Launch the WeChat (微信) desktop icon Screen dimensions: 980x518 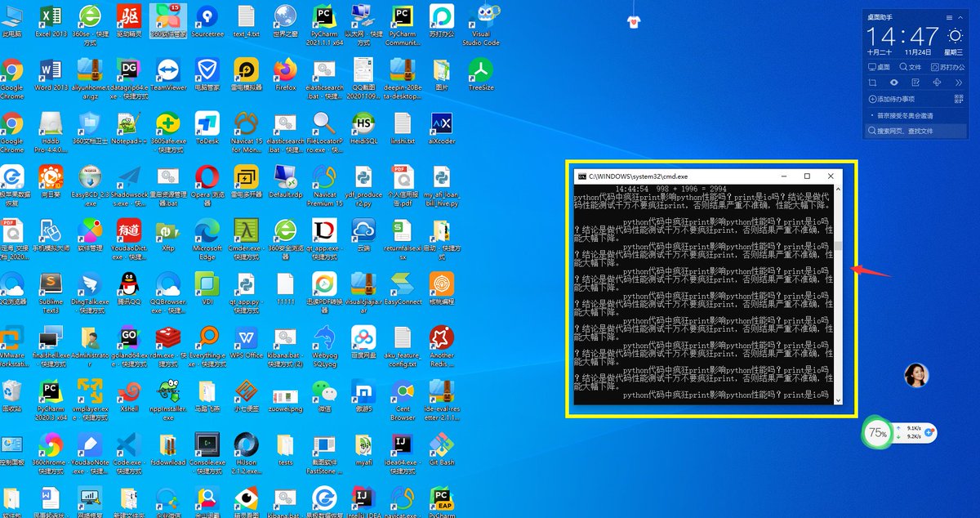click(324, 396)
